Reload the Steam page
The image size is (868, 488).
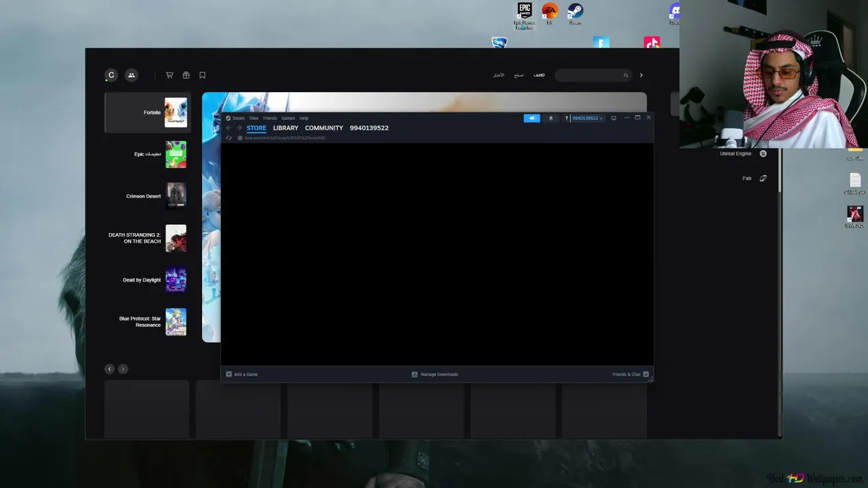point(229,138)
